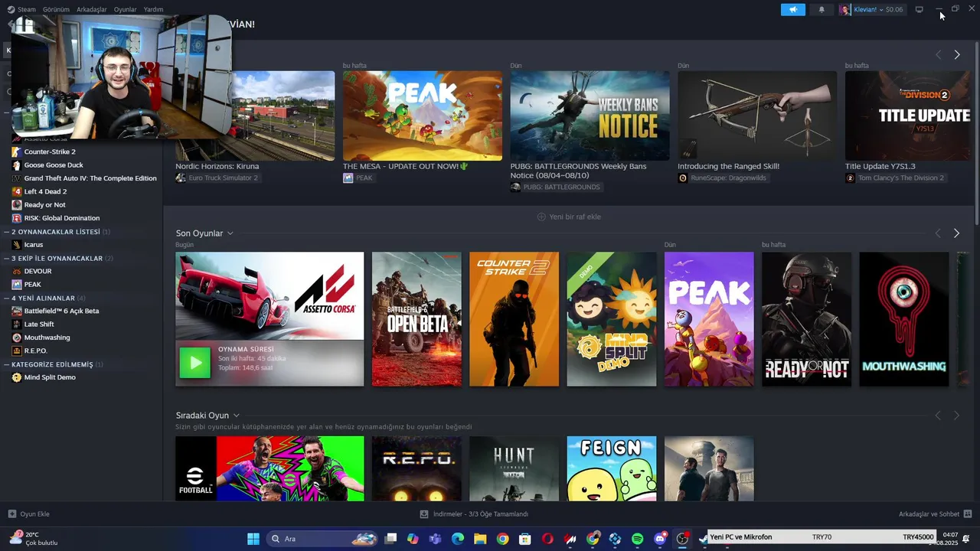
Task: Open PEAK cover in recent games
Action: tap(709, 319)
